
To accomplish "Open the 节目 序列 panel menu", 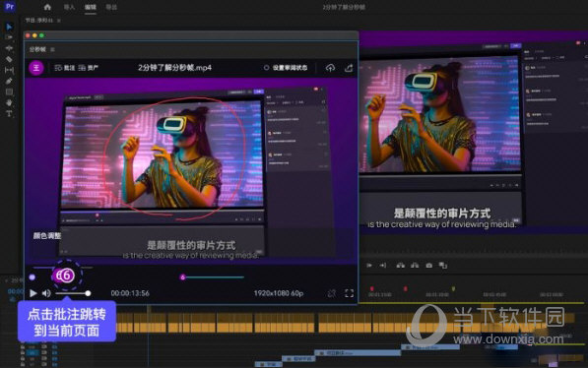I will pos(59,21).
